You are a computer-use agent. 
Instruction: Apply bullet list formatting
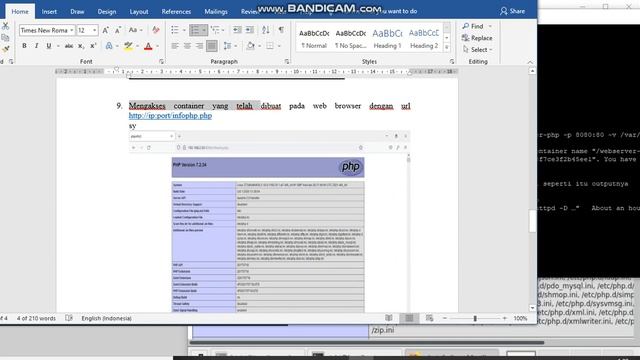pyautogui.click(x=175, y=30)
